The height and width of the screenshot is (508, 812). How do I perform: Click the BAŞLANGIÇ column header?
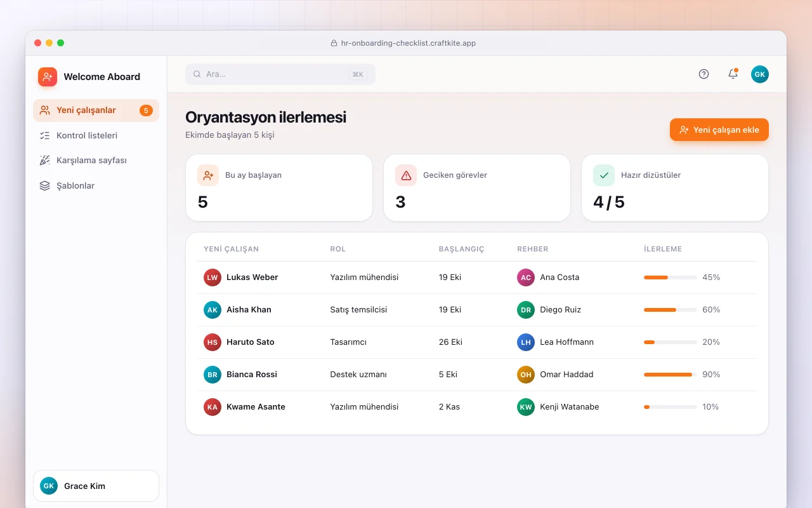point(462,249)
